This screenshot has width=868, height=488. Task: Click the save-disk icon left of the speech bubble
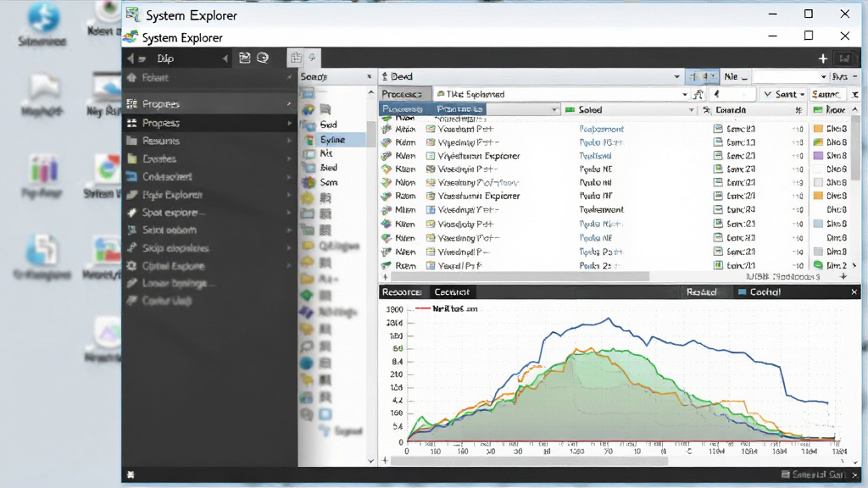[245, 58]
